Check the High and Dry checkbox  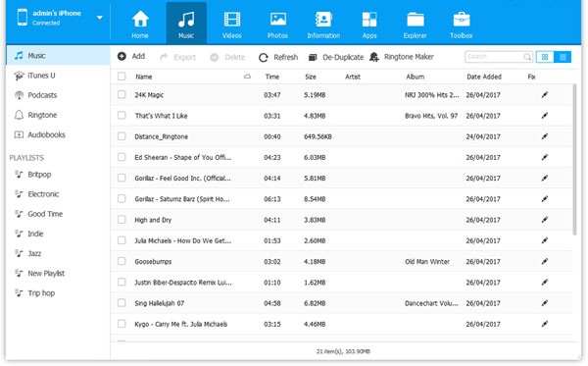122,220
